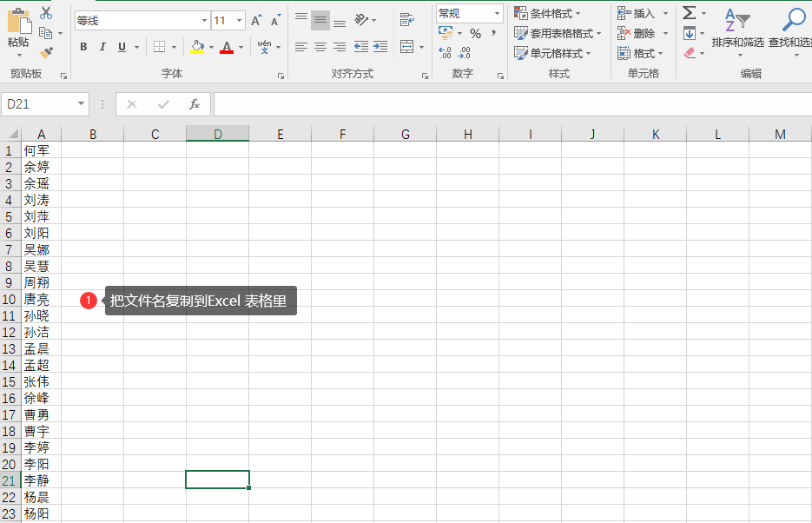This screenshot has height=523, width=812.
Task: Select row 10 header
Action: [10, 300]
